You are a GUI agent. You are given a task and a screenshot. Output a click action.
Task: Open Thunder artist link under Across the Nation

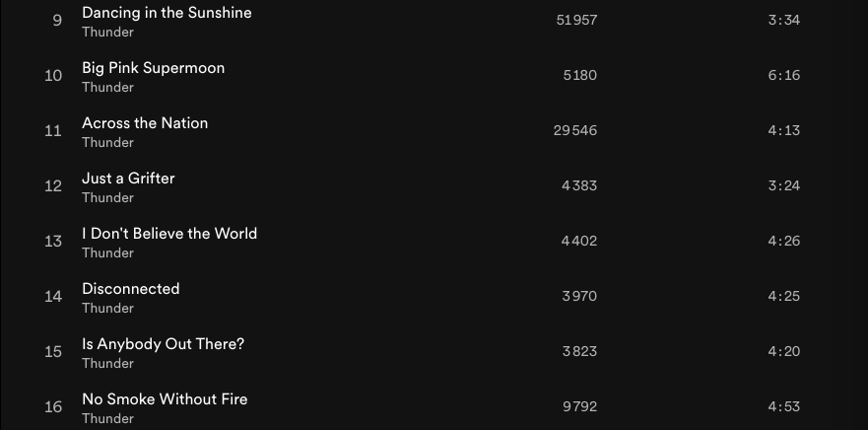tap(107, 143)
